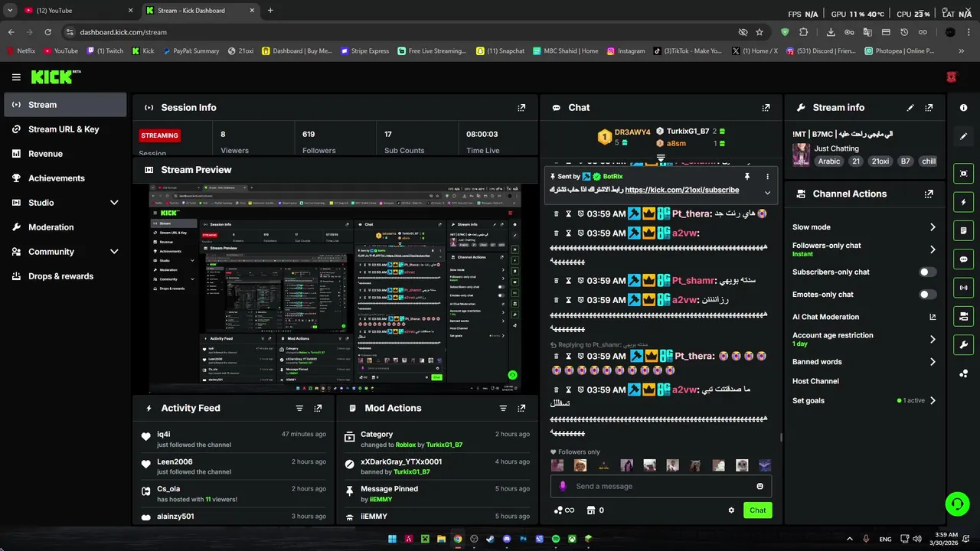980x551 pixels.
Task: Pop out the Stream info panel
Action: [x=929, y=108]
